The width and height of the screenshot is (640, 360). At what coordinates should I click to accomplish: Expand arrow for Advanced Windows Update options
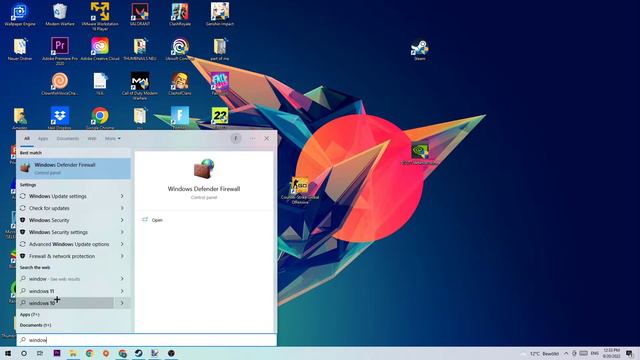pos(122,244)
